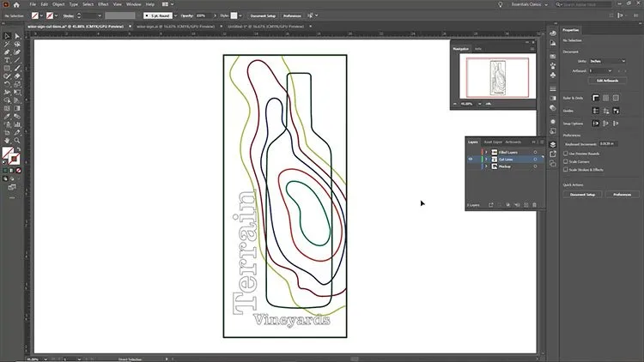The height and width of the screenshot is (362, 644).
Task: Click Preferences in Quick Actions
Action: coord(622,195)
